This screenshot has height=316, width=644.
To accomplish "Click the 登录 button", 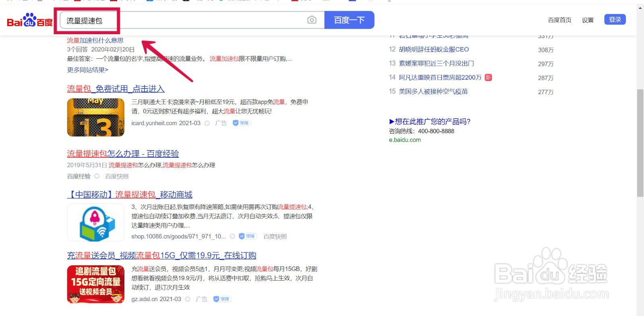I will coord(615,19).
